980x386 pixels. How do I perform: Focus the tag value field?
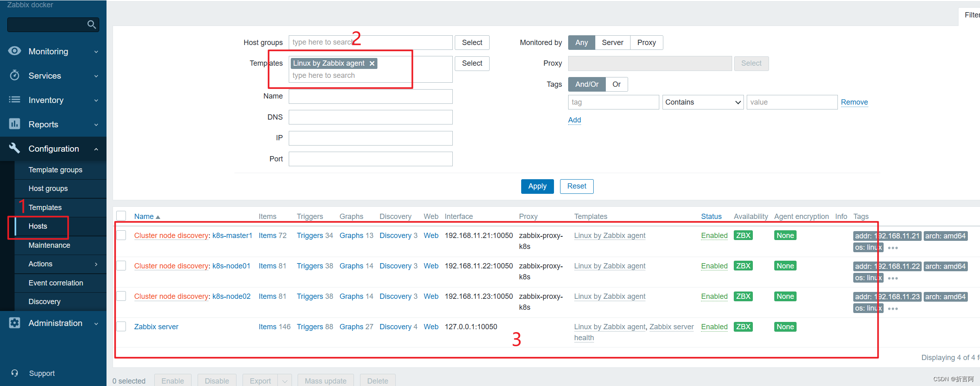[792, 102]
